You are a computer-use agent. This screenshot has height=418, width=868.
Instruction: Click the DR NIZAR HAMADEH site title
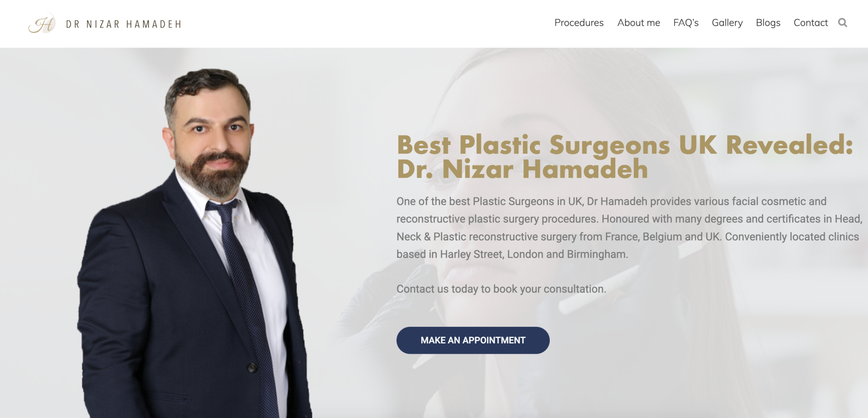(x=124, y=24)
